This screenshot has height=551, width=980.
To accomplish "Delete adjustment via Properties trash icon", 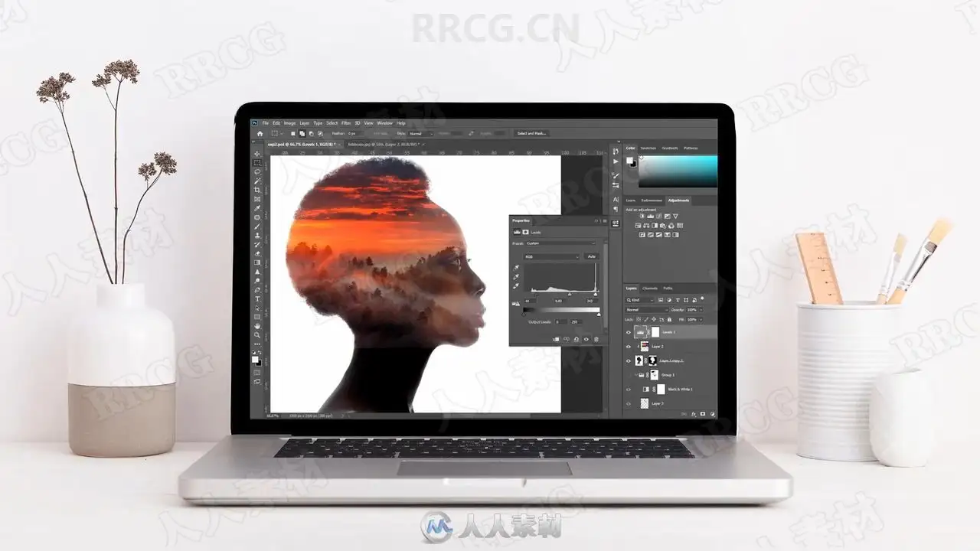I will (x=596, y=339).
